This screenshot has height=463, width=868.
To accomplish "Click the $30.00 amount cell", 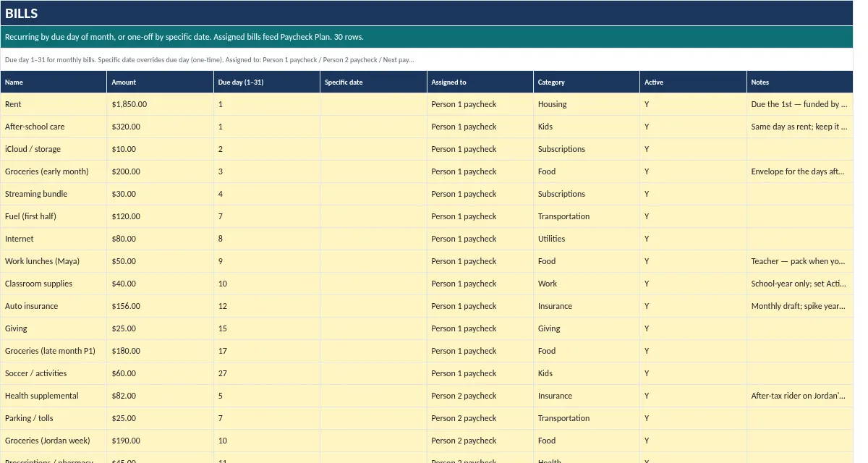I will [160, 194].
